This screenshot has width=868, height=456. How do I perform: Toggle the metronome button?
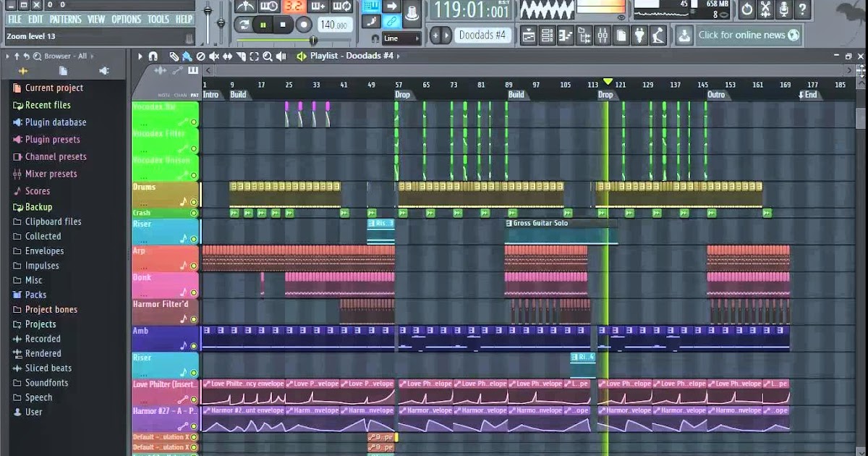click(x=245, y=7)
